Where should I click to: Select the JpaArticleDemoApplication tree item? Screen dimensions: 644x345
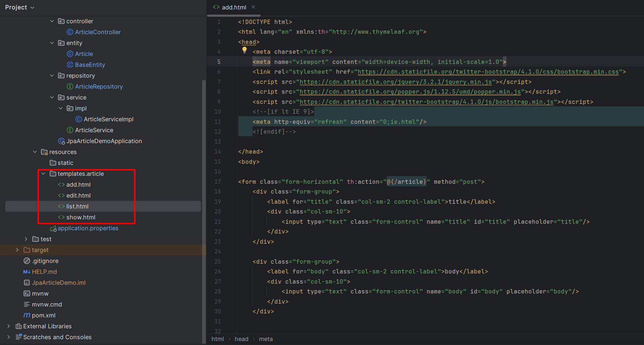[104, 141]
